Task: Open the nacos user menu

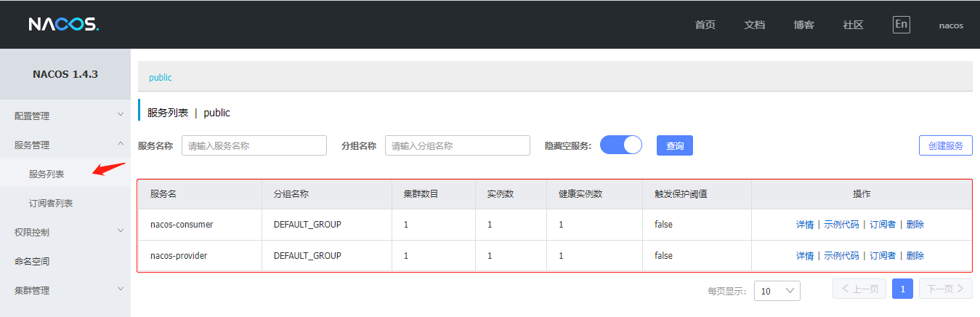Action: 951,25
